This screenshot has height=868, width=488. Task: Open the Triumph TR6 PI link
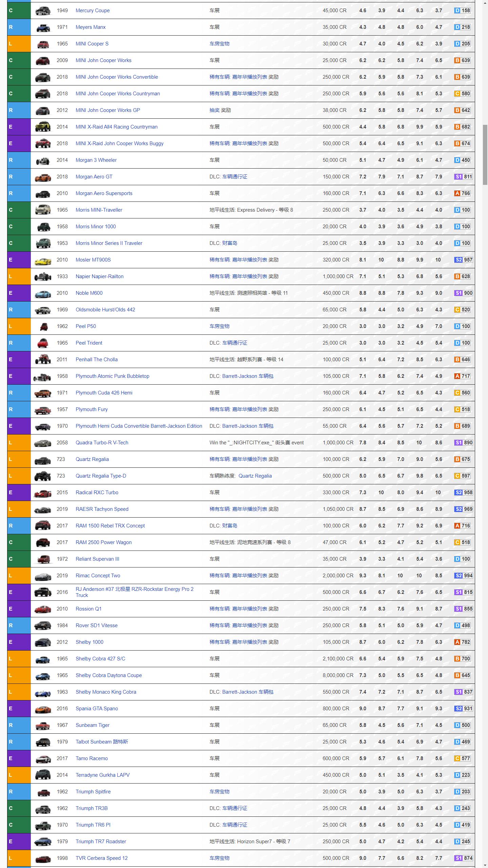93,825
